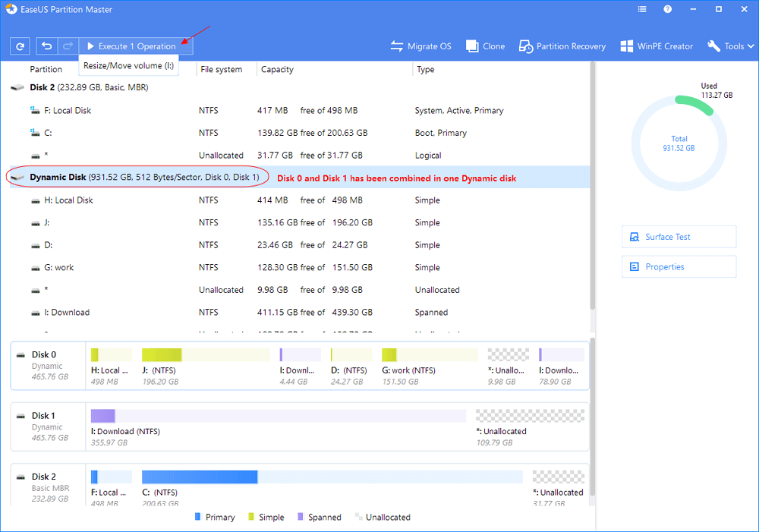Select the C: partition row
This screenshot has height=532, width=759.
click(300, 133)
